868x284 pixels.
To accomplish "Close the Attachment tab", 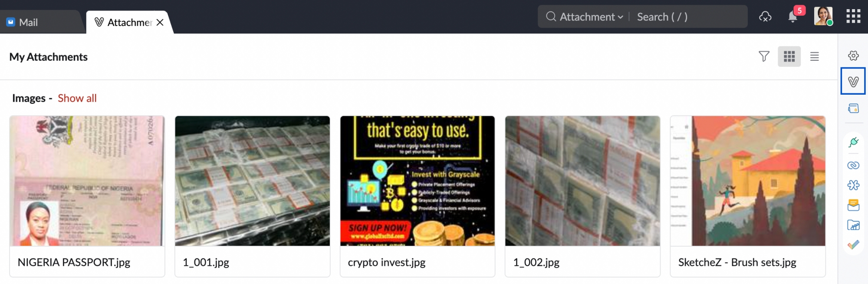I will click(x=160, y=22).
